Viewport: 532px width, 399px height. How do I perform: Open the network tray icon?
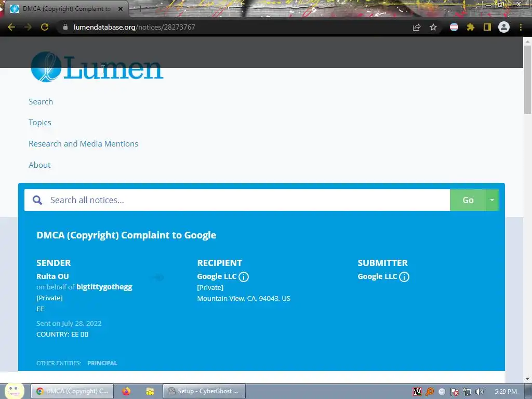[x=467, y=392]
